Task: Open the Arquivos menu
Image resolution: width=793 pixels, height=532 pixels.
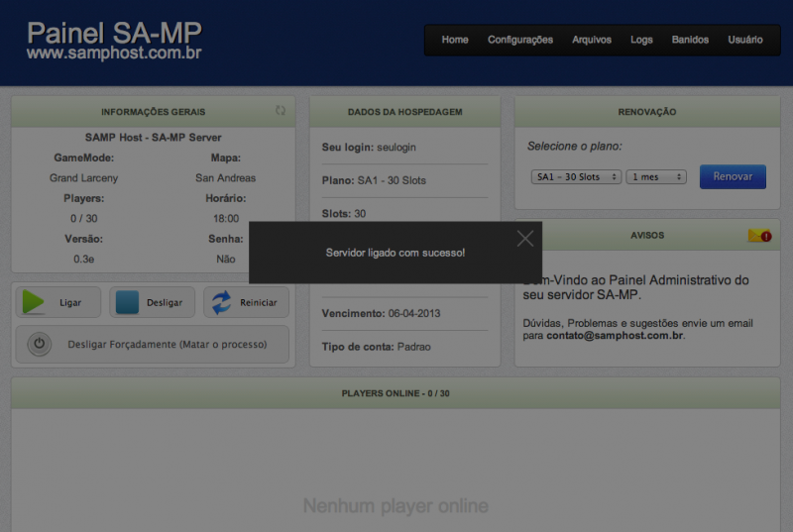Action: pyautogui.click(x=591, y=40)
